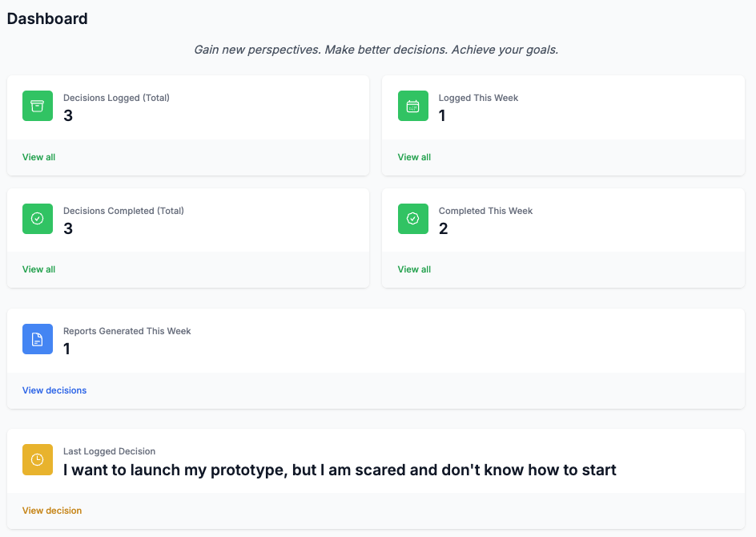Click the green archive box icon
The width and height of the screenshot is (756, 537).
37,106
